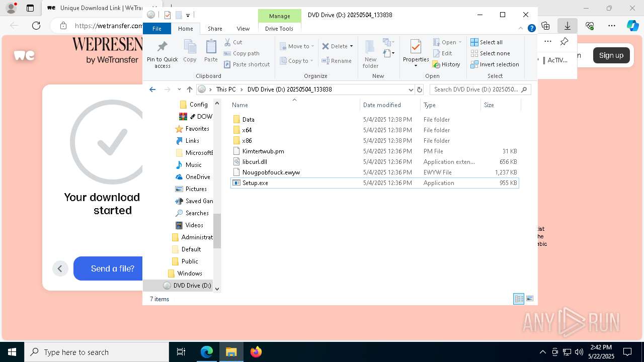Click the New folder icon
This screenshot has height=362, width=644.
(x=370, y=47)
